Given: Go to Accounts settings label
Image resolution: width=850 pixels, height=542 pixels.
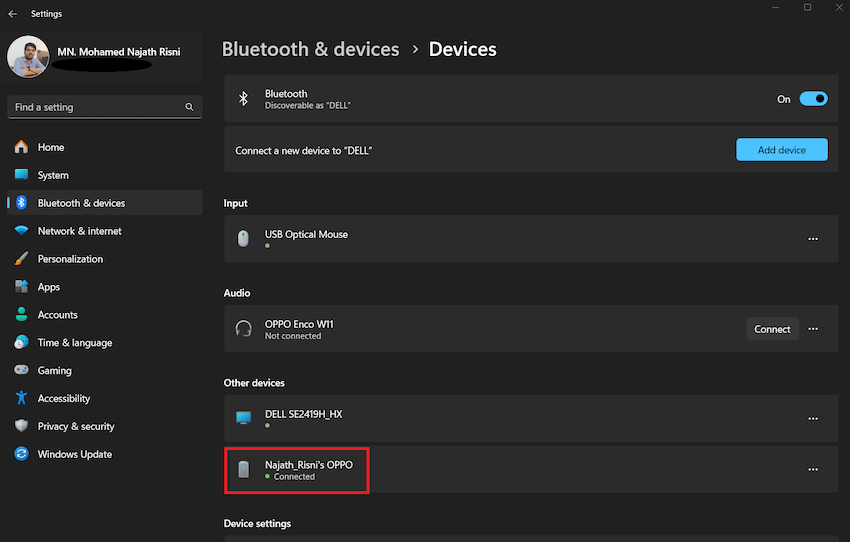Looking at the screenshot, I should pyautogui.click(x=57, y=315).
